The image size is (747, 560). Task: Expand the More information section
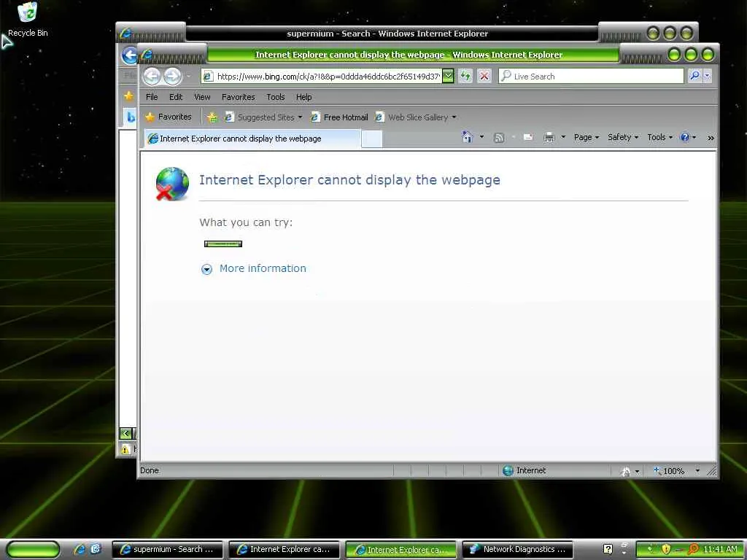click(206, 269)
